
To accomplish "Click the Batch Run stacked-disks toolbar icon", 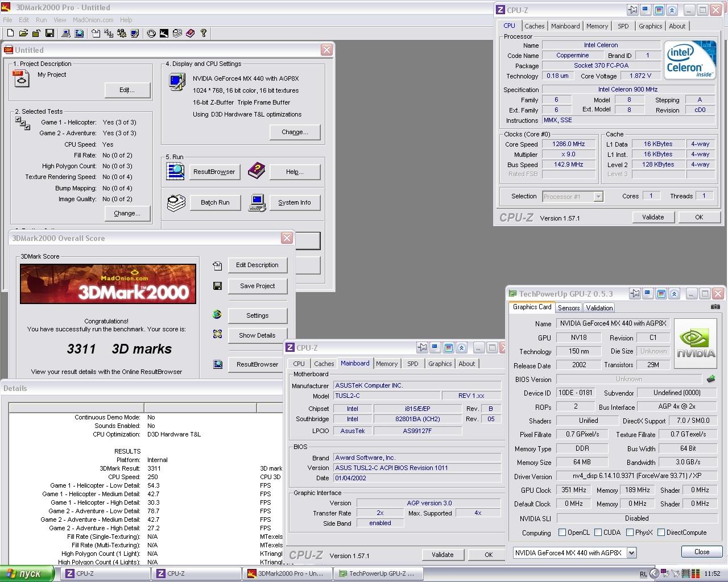I will (x=177, y=34).
